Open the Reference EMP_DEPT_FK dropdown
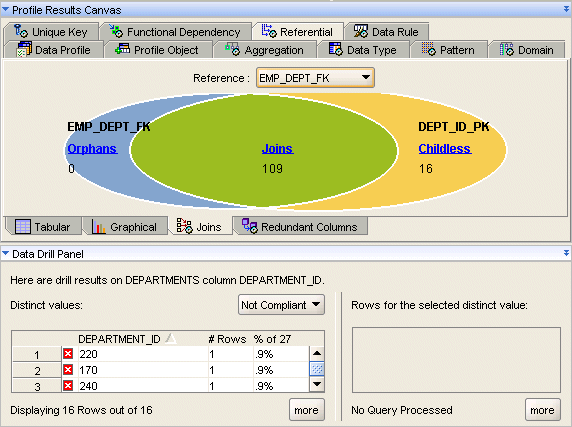The height and width of the screenshot is (427, 572). point(316,78)
